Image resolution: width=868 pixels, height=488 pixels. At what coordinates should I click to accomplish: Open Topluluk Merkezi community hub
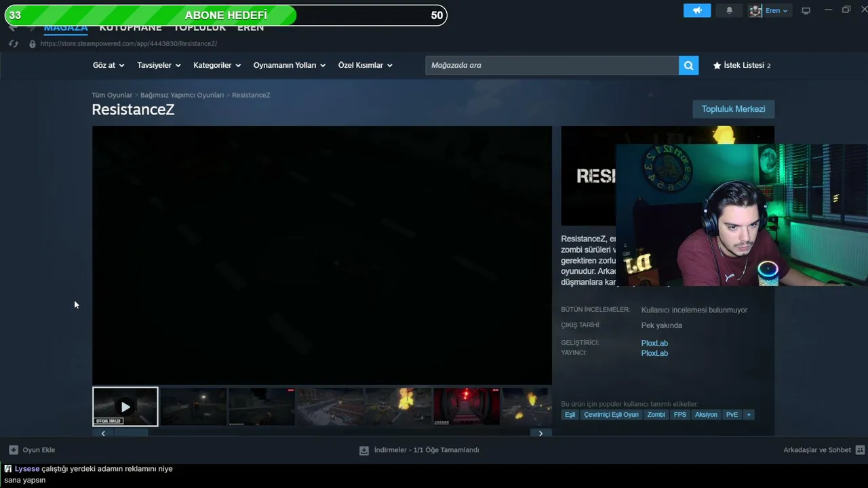click(733, 109)
